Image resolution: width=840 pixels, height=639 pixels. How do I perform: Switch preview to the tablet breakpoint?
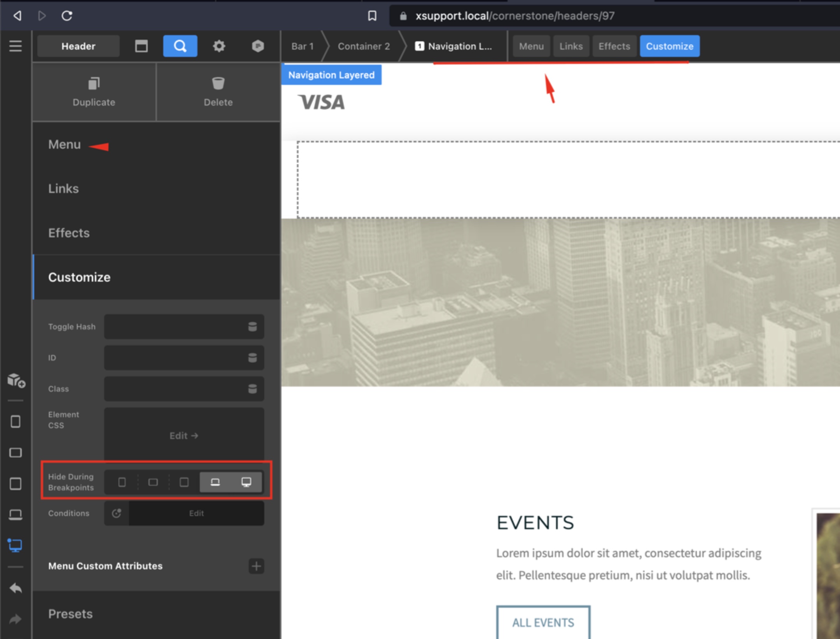(x=16, y=484)
